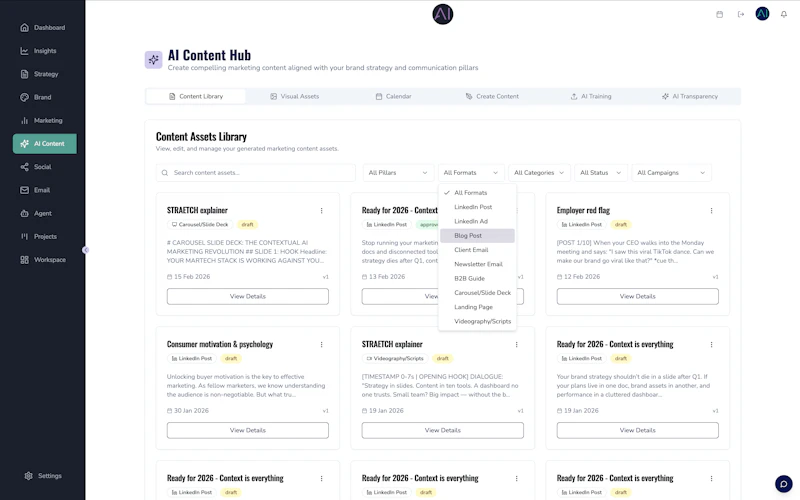Close the All Formats dropdown

471,173
